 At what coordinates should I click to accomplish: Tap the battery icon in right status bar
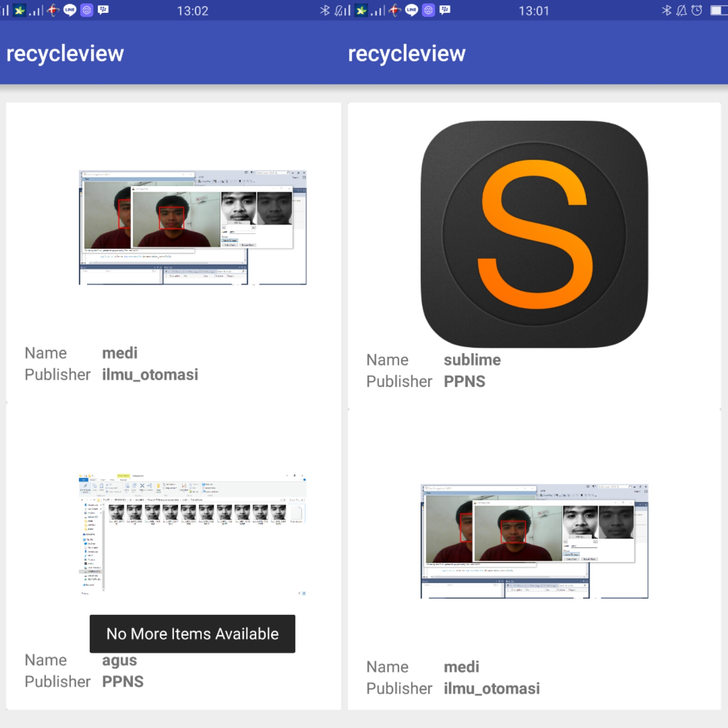(x=719, y=10)
